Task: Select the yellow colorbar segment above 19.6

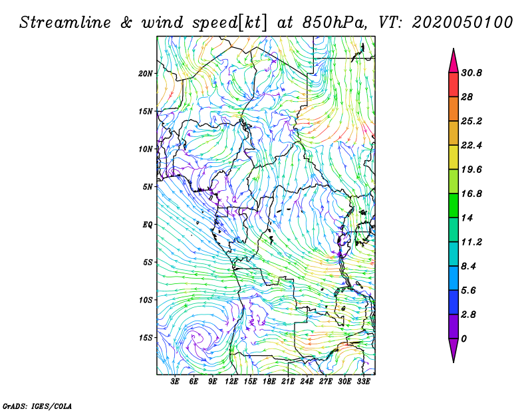Action: coord(454,157)
